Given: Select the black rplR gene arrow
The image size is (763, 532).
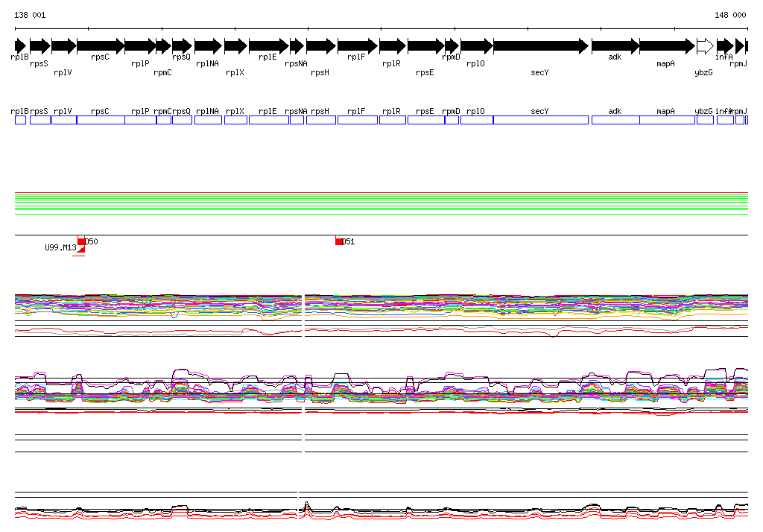Looking at the screenshot, I should click(393, 46).
